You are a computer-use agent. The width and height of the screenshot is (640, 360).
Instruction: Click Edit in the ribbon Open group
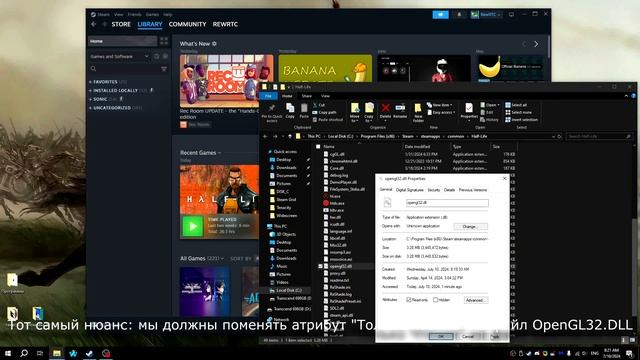487,112
